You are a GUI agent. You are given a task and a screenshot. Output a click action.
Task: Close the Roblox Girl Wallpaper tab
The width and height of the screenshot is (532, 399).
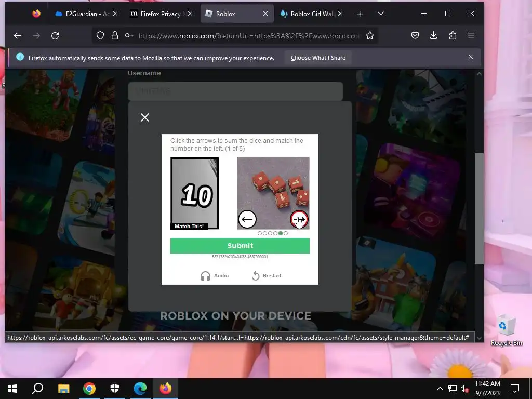[340, 14]
